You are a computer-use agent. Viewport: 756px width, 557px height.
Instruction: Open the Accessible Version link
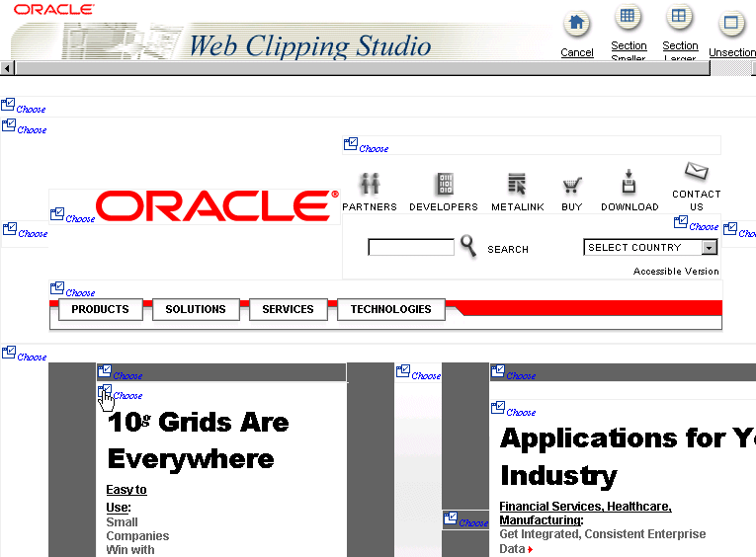676,272
